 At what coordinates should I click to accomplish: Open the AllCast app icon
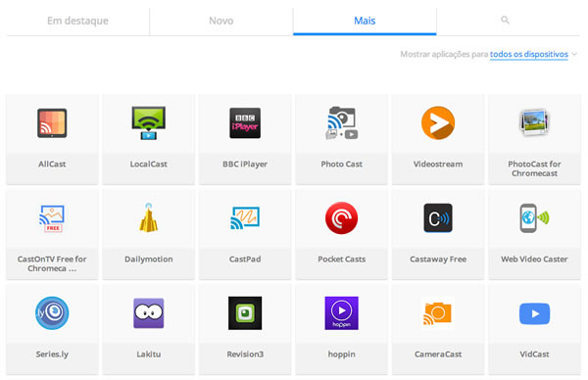pyautogui.click(x=52, y=123)
